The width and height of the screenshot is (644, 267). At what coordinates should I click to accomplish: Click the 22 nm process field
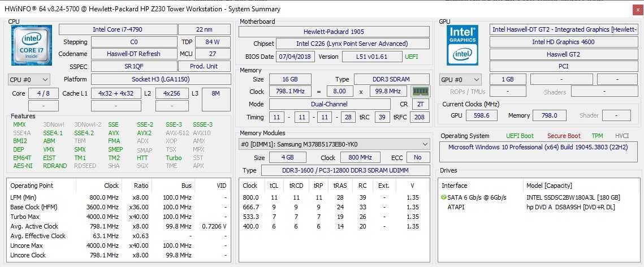[204, 29]
